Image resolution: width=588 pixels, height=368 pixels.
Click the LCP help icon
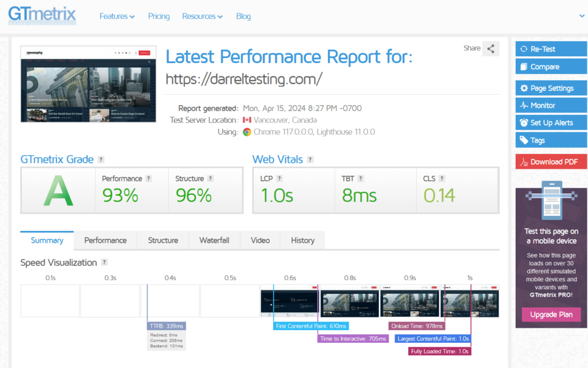(280, 179)
